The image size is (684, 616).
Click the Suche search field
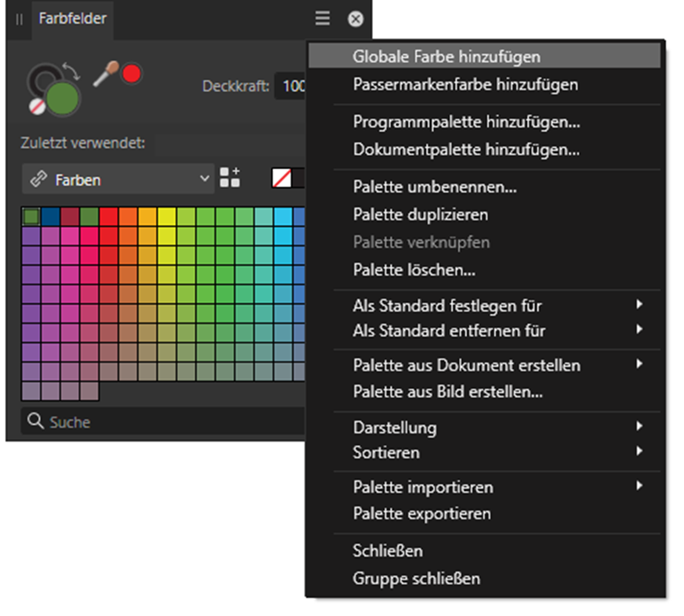pos(163,421)
